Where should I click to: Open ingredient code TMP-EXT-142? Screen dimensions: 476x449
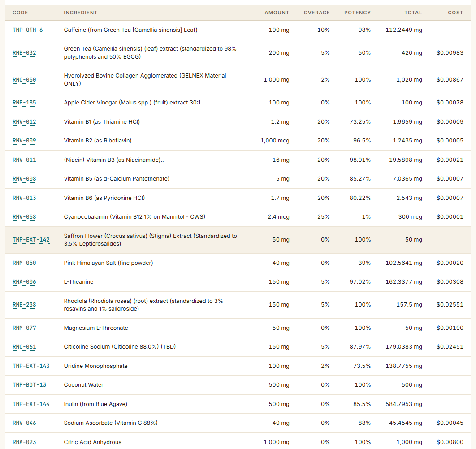tap(31, 240)
